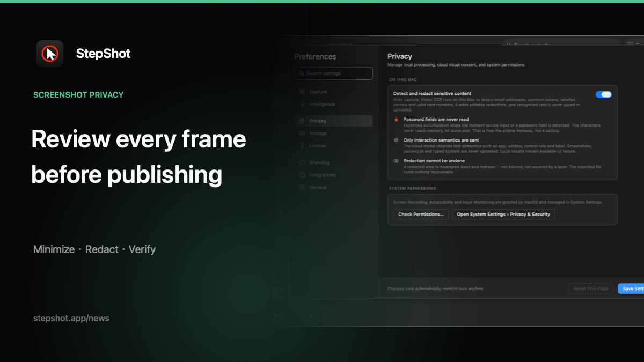Click the 'Minimize · Redact · Verify' tagline
644x362 pixels.
pyautogui.click(x=94, y=249)
